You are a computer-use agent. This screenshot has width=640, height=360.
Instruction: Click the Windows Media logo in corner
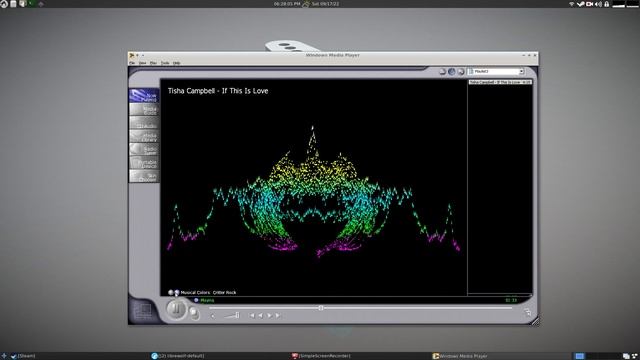143,311
